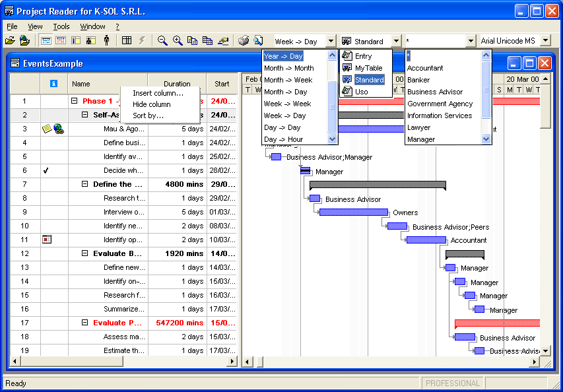The height and width of the screenshot is (392, 563).
Task: Open the File menu
Action: pyautogui.click(x=12, y=26)
